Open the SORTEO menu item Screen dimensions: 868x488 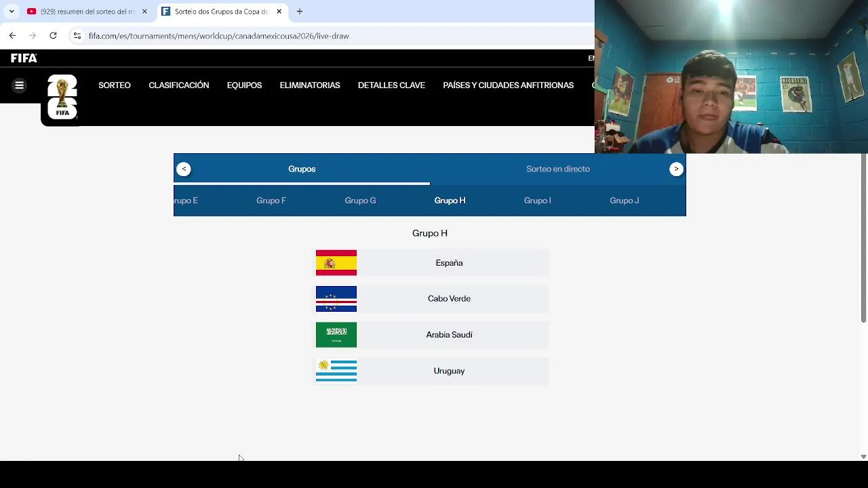[x=115, y=85]
